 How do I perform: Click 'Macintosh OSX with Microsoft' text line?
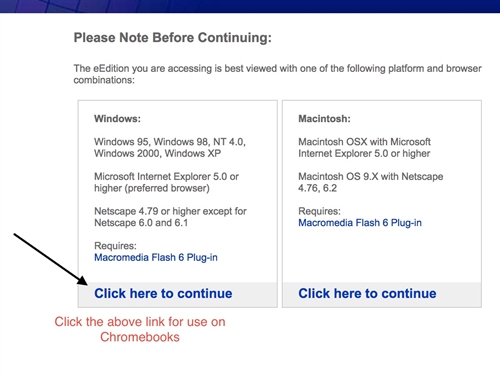tap(364, 142)
